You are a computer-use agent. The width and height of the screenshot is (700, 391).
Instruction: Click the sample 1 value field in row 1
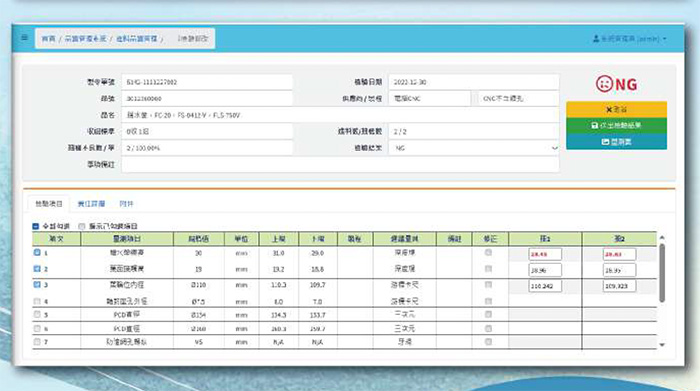[545, 254]
